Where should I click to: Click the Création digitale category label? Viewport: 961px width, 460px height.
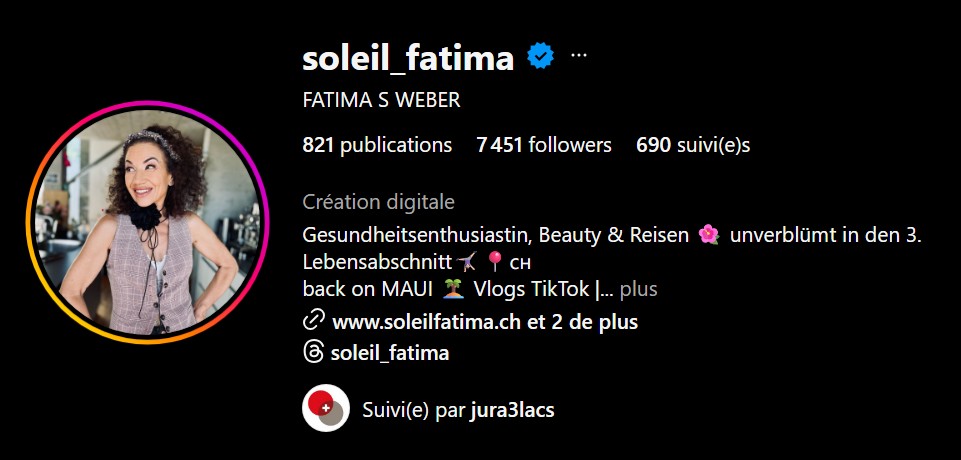pyautogui.click(x=379, y=202)
